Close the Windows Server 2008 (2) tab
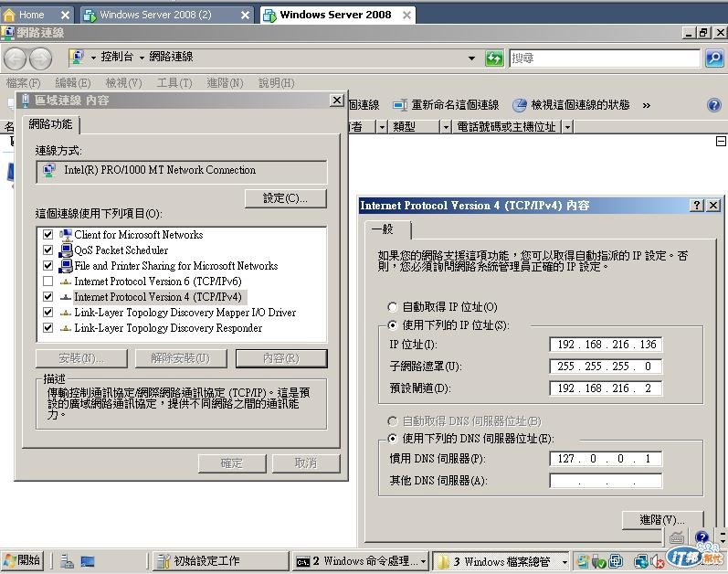This screenshot has height=574, width=728. click(245, 16)
